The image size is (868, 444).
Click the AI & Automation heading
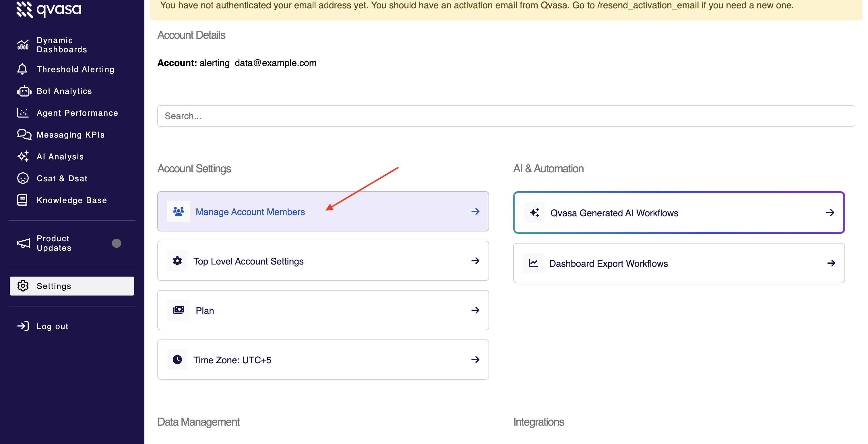point(549,169)
